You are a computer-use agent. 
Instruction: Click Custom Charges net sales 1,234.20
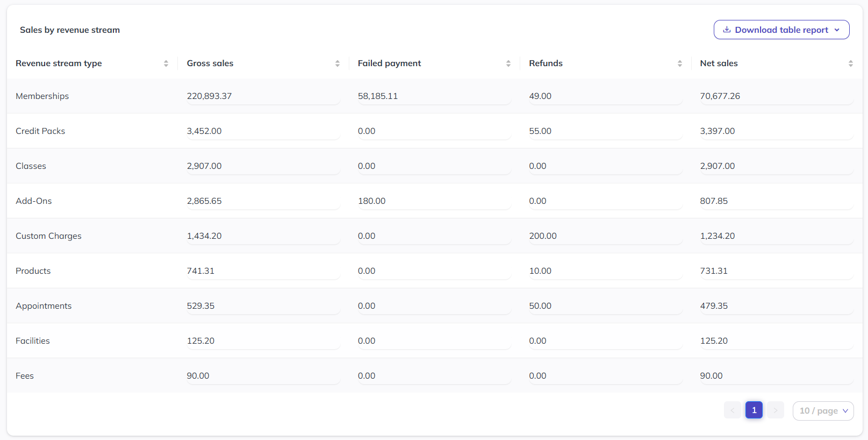(718, 236)
